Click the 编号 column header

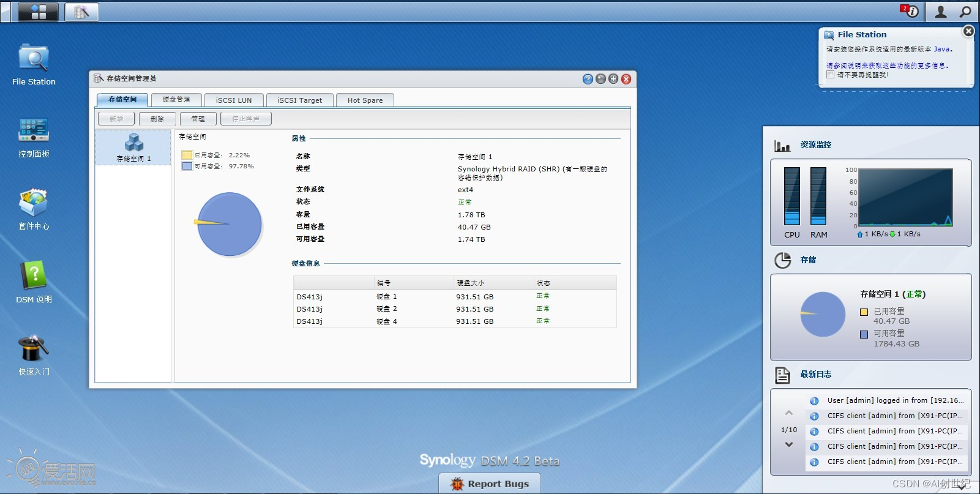tap(414, 283)
